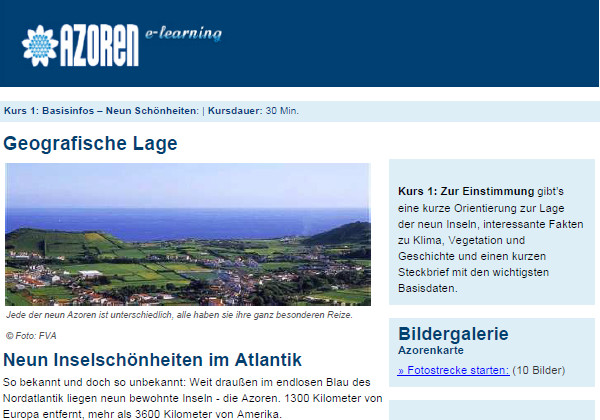The height and width of the screenshot is (420, 600).
Task: Click the 'Kursdauer: 30 Min.' text
Action: 253,111
